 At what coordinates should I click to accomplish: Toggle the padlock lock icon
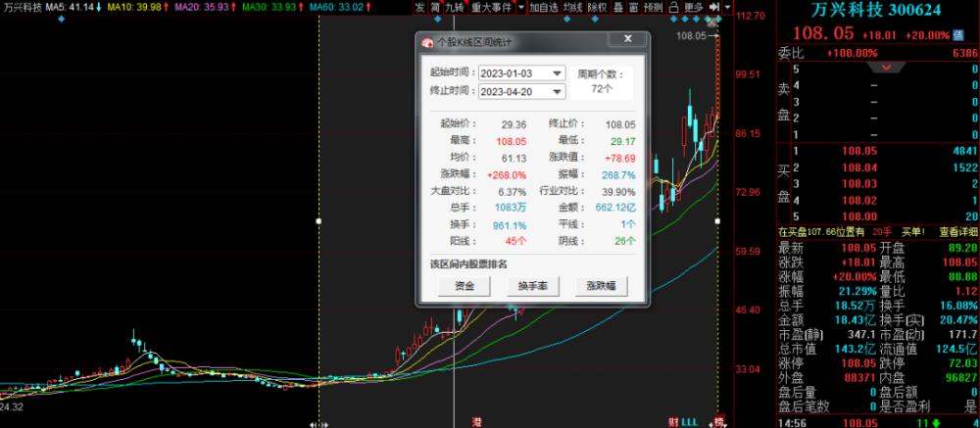click(x=673, y=7)
